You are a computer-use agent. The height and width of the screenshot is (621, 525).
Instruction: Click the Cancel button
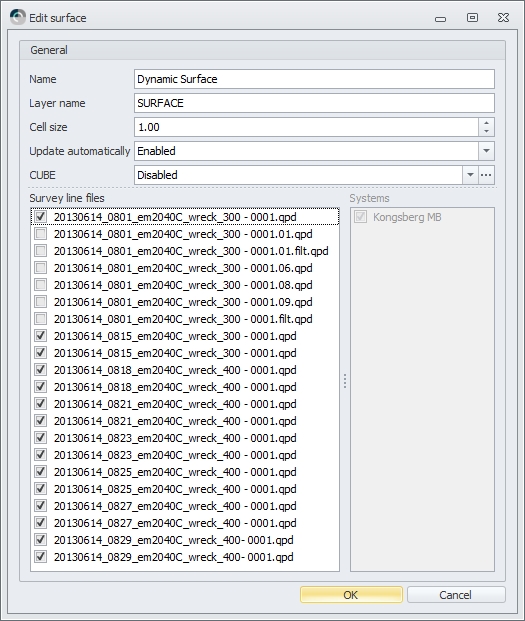pyautogui.click(x=456, y=595)
